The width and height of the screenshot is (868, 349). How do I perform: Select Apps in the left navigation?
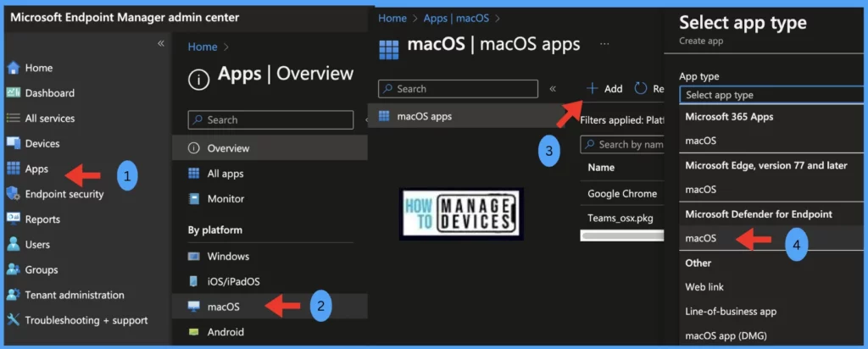[x=36, y=169]
